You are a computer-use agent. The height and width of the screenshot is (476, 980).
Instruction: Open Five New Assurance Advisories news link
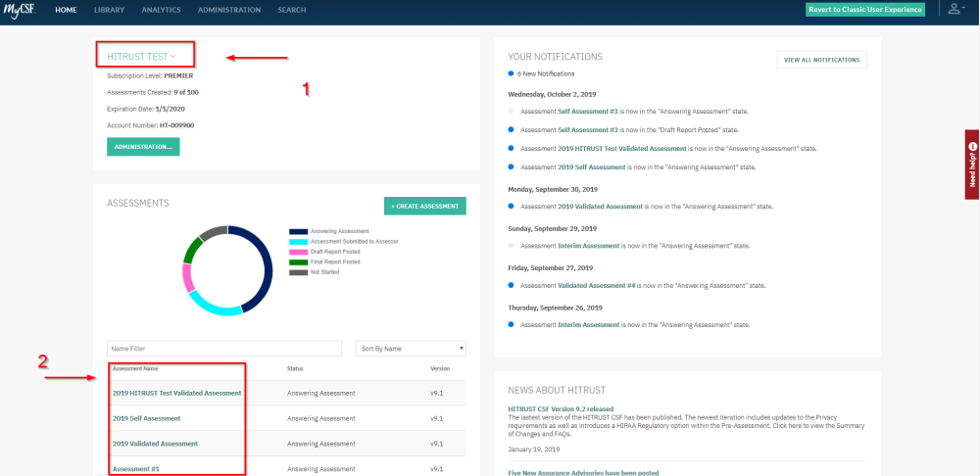[583, 473]
